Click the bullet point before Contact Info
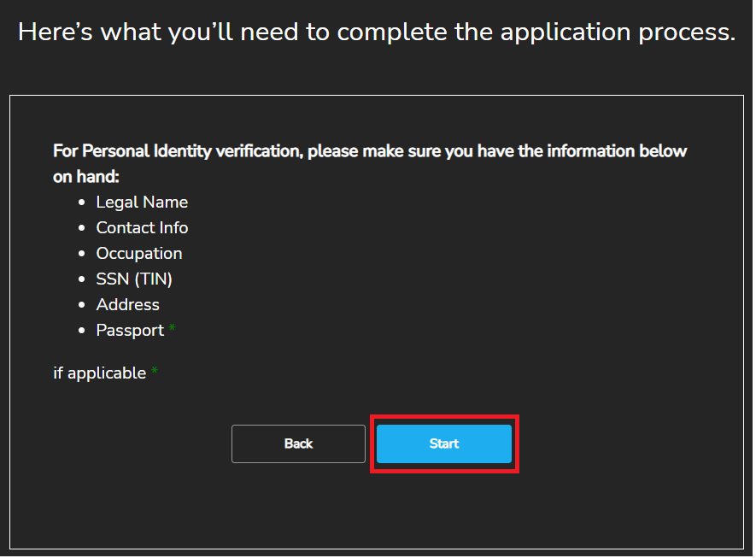The image size is (756, 558). (x=82, y=229)
